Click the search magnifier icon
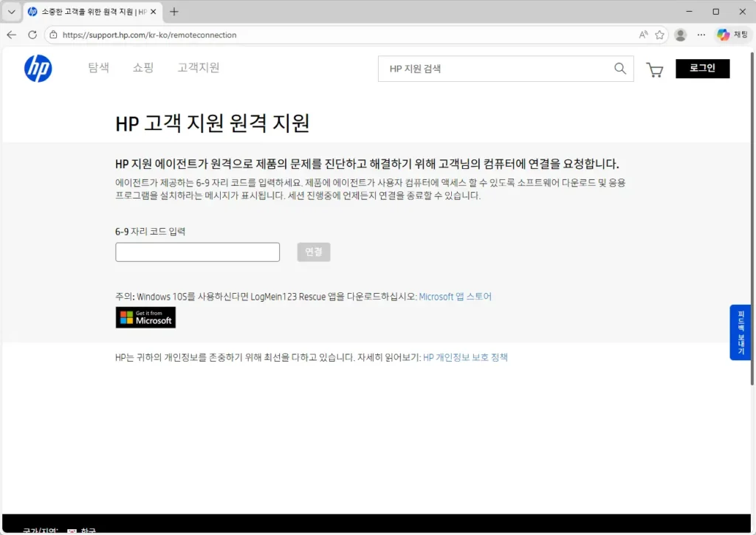This screenshot has width=756, height=535. (620, 69)
